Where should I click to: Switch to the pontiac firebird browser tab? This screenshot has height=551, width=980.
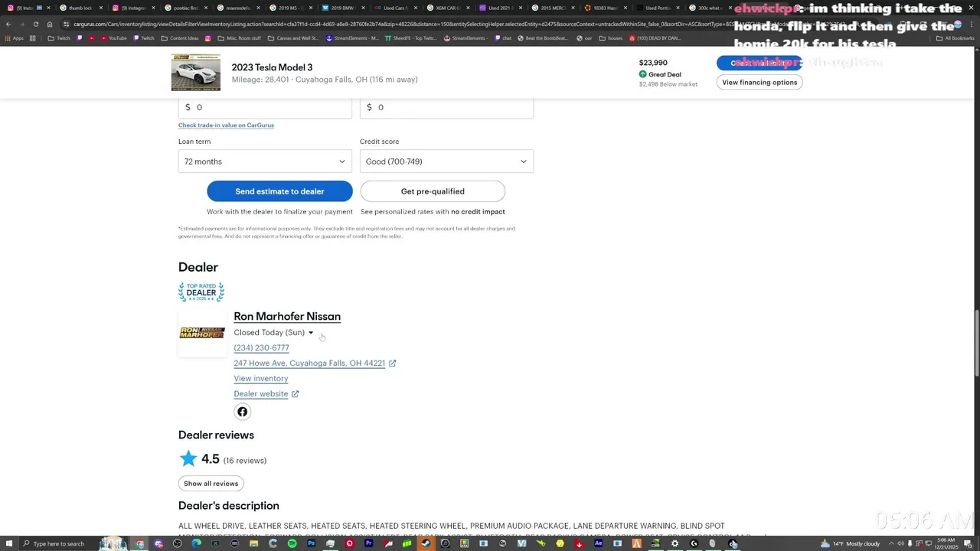point(185,8)
